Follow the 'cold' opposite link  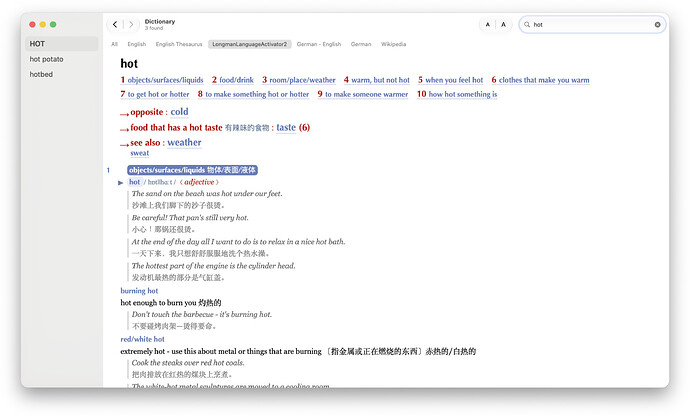coord(180,112)
